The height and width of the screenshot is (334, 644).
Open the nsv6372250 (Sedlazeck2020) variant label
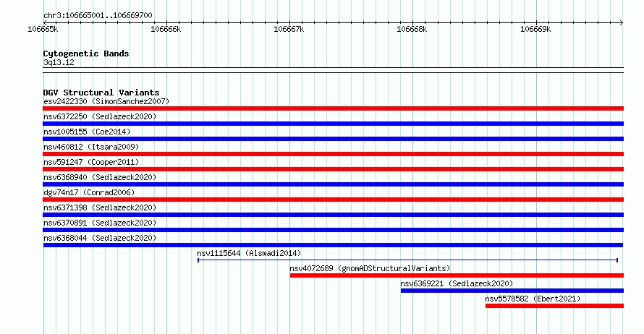(100, 116)
